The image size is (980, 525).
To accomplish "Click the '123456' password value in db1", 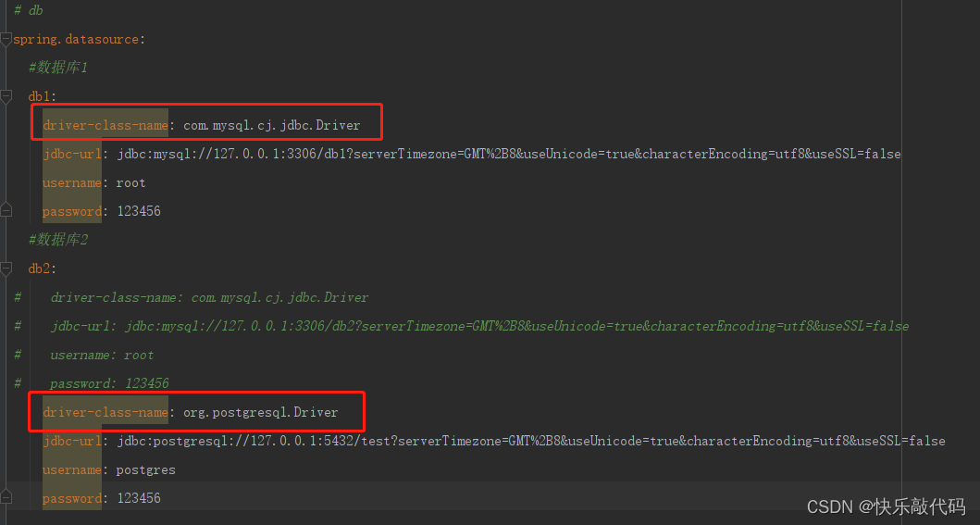I will coord(139,211).
